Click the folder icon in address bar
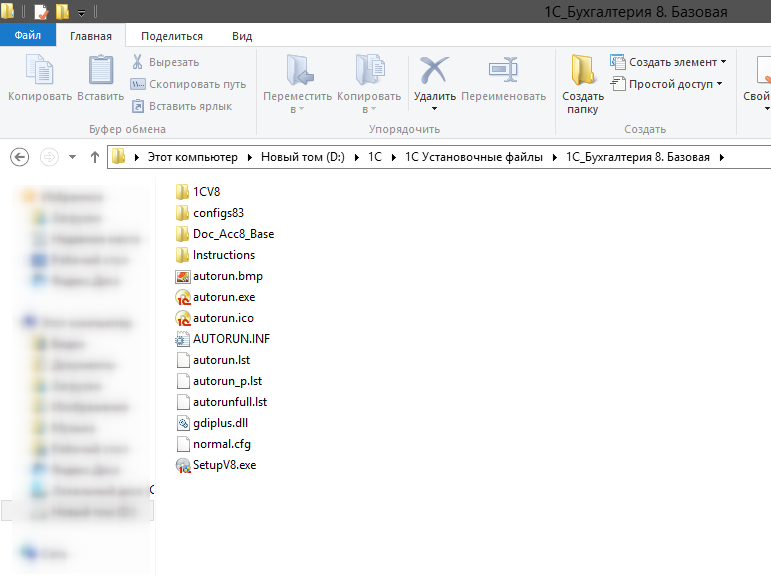This screenshot has height=576, width=771. [x=119, y=157]
